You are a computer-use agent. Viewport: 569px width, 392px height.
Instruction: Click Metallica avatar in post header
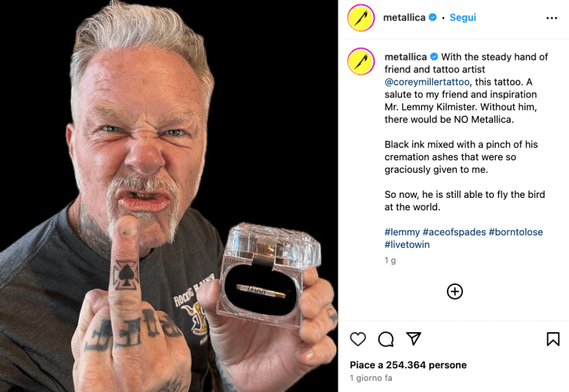coord(361,18)
